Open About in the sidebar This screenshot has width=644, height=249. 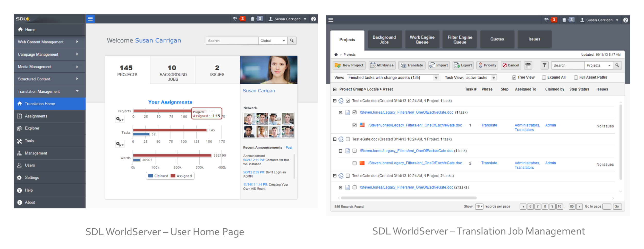pos(50,202)
